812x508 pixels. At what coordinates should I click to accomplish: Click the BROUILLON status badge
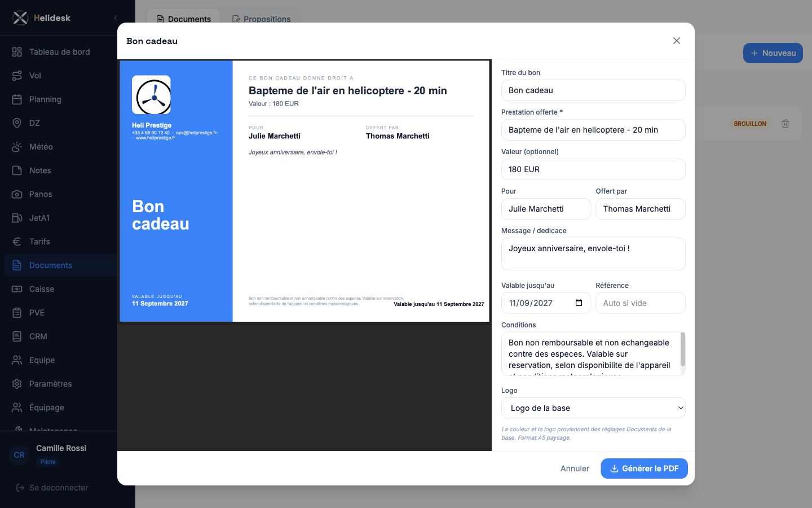(x=750, y=124)
